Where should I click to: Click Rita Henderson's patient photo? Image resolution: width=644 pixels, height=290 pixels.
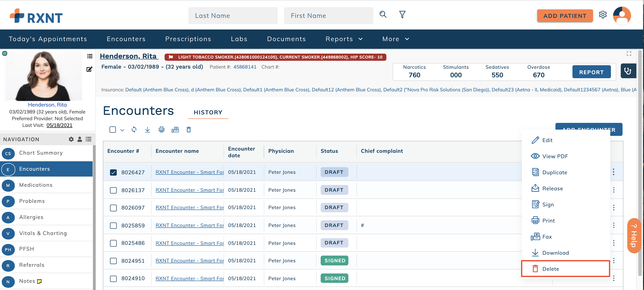click(44, 76)
